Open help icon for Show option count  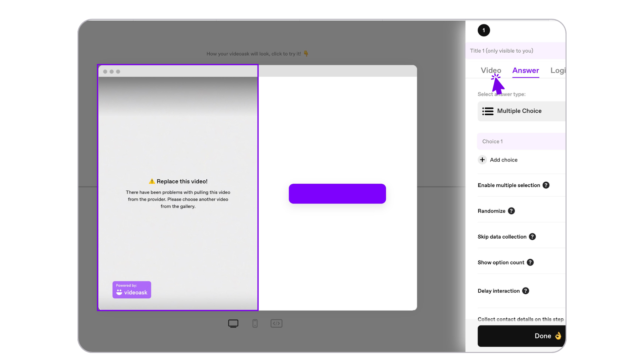pos(530,262)
